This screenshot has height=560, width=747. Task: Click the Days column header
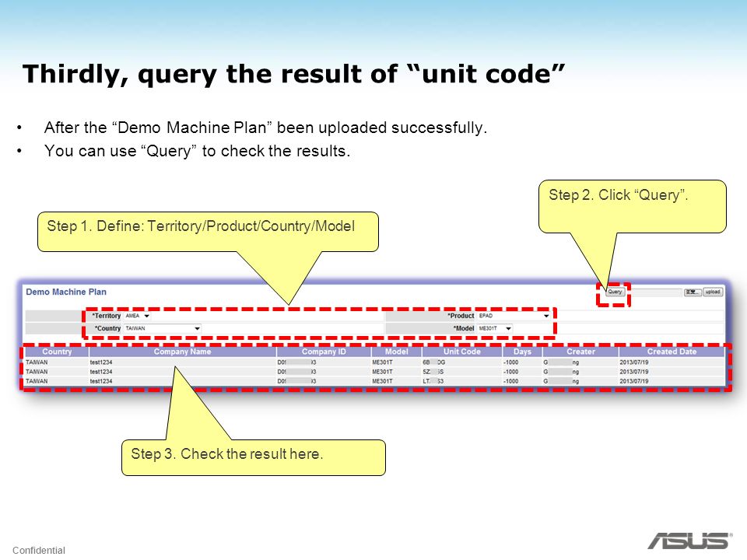[x=522, y=352]
